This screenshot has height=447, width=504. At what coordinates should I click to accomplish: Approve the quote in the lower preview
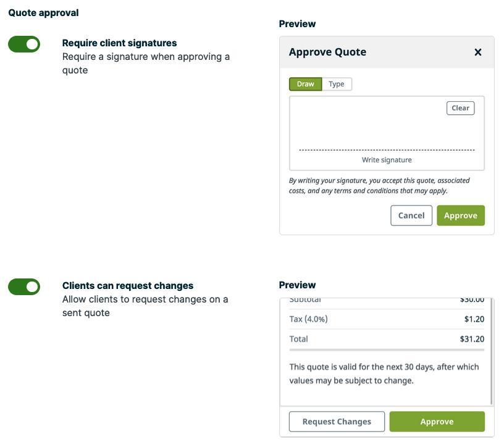coord(437,422)
